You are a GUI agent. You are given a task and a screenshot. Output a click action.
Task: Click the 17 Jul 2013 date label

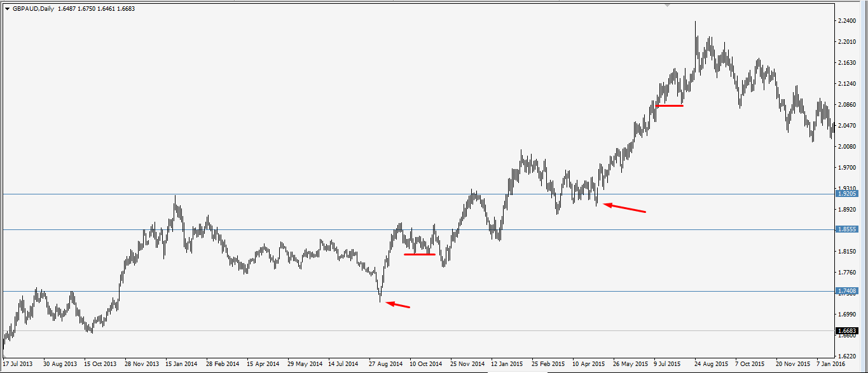(18, 364)
